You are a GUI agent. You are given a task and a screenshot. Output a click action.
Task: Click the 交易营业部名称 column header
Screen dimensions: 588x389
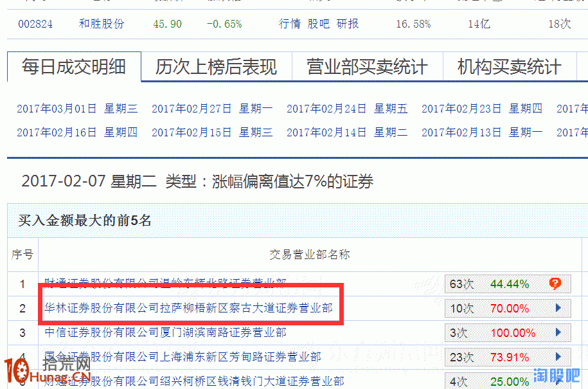310,255
